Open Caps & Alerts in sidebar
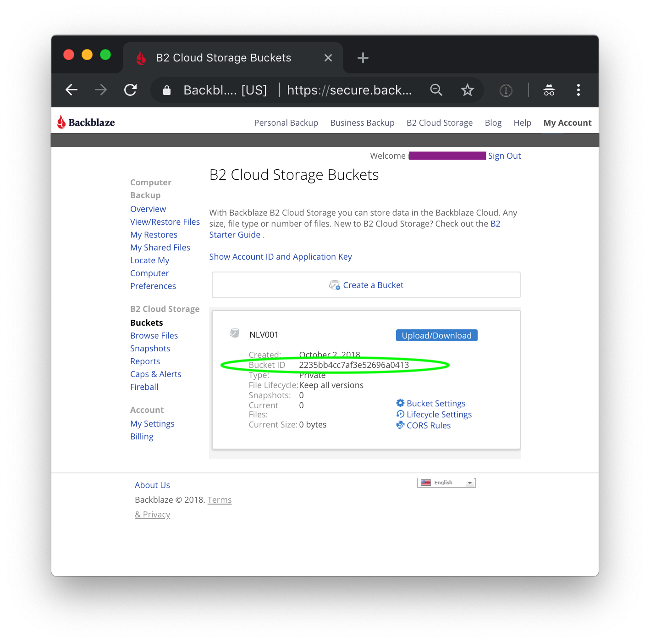The height and width of the screenshot is (644, 650). click(156, 374)
